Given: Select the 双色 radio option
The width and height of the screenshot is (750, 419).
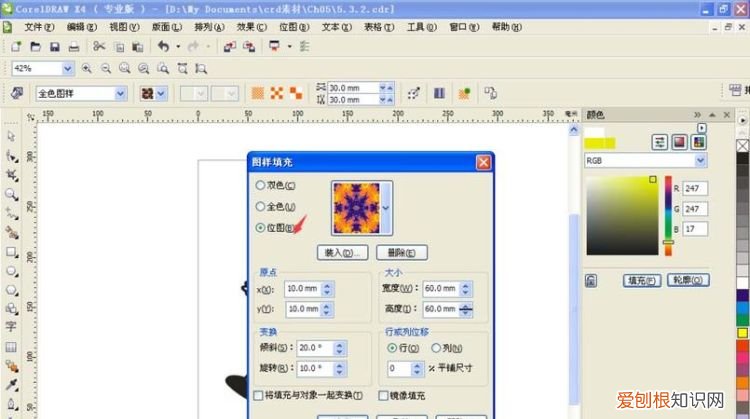Looking at the screenshot, I should [x=260, y=185].
